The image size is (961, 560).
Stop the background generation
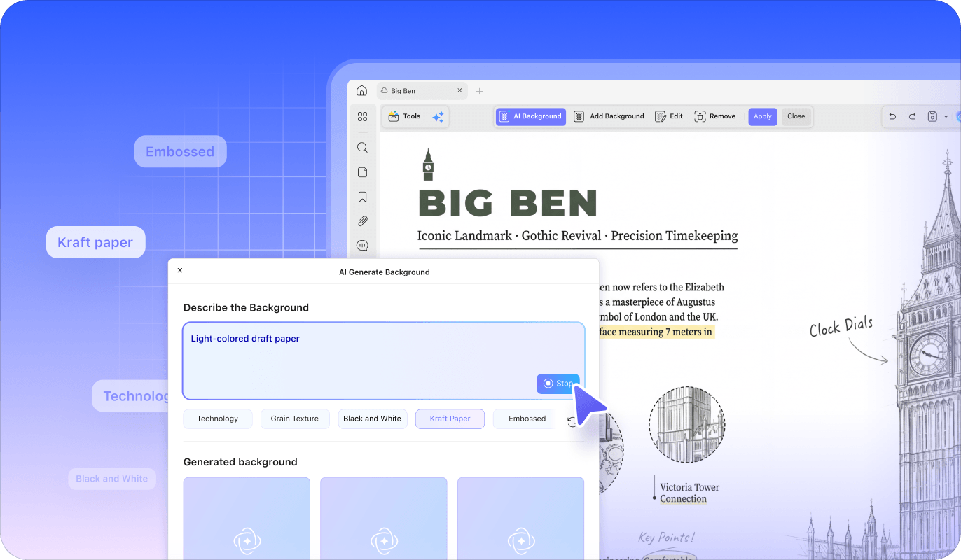click(x=558, y=384)
